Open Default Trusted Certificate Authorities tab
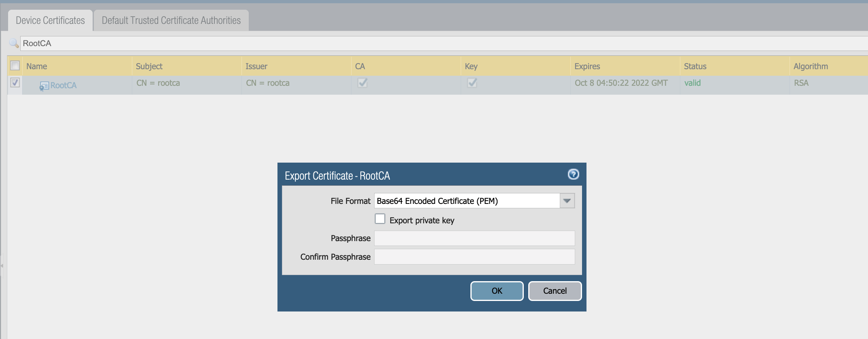868x339 pixels. point(171,21)
